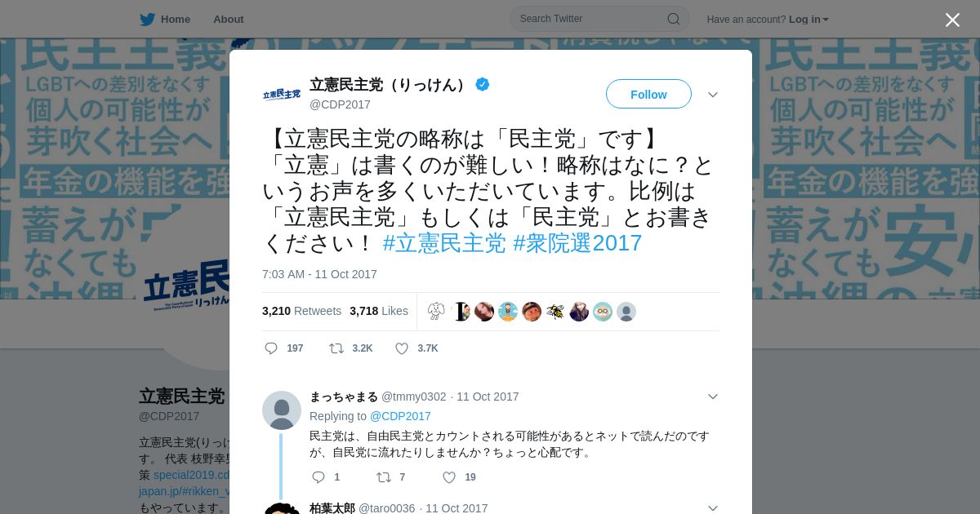The height and width of the screenshot is (514, 980).
Task: Like まっちゃまる's reply showing 19
Action: point(449,477)
